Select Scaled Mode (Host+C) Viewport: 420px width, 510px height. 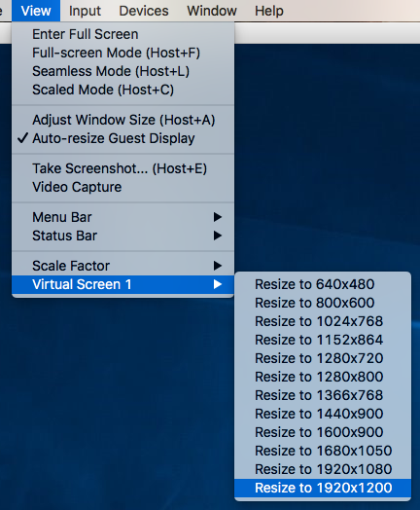[x=122, y=90]
